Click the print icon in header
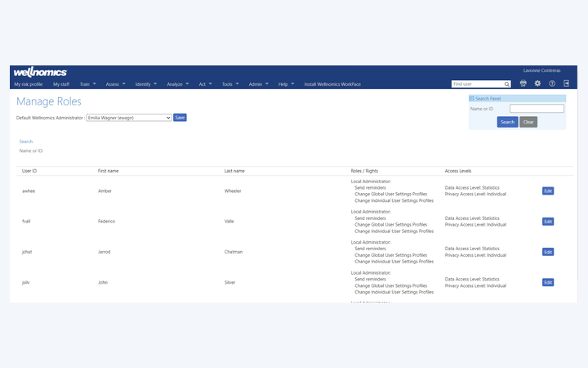This screenshot has width=588, height=368. click(x=523, y=83)
